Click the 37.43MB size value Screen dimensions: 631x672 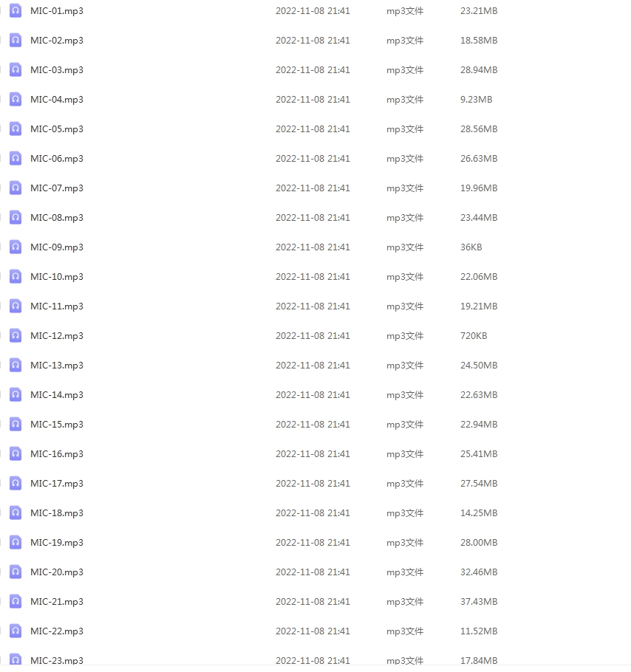[x=479, y=602]
